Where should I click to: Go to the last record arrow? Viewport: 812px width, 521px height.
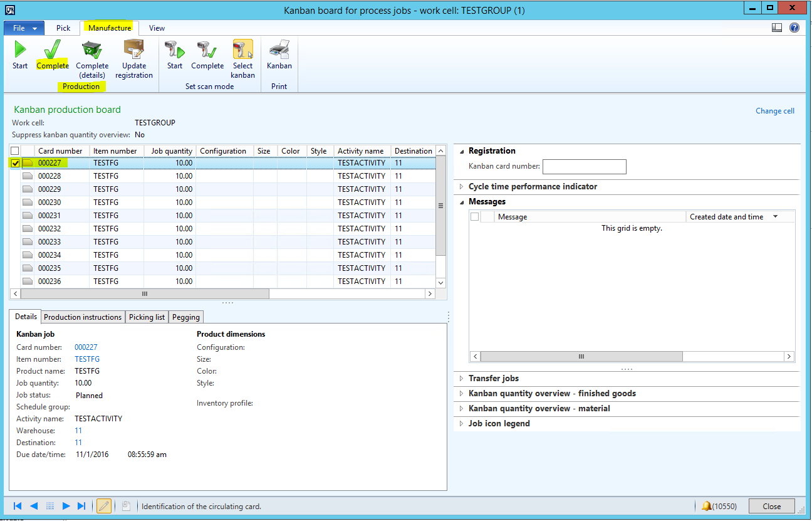coord(81,506)
